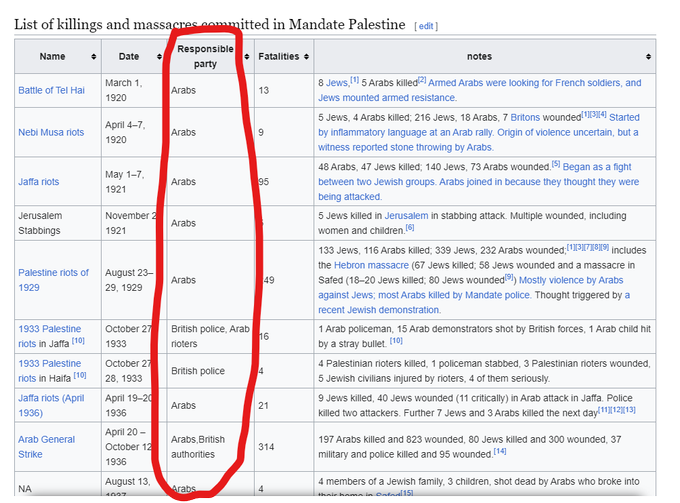Open the Battle of Tel Hai article

click(x=52, y=90)
